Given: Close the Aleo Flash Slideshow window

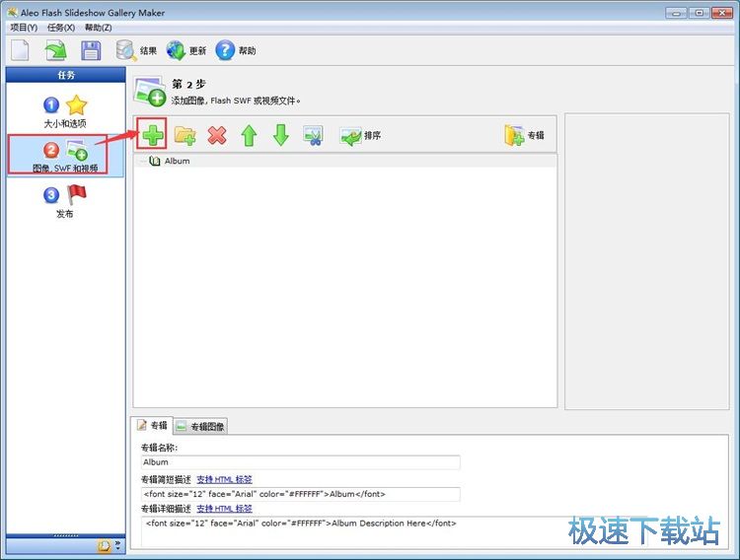Looking at the screenshot, I should tap(722, 13).
